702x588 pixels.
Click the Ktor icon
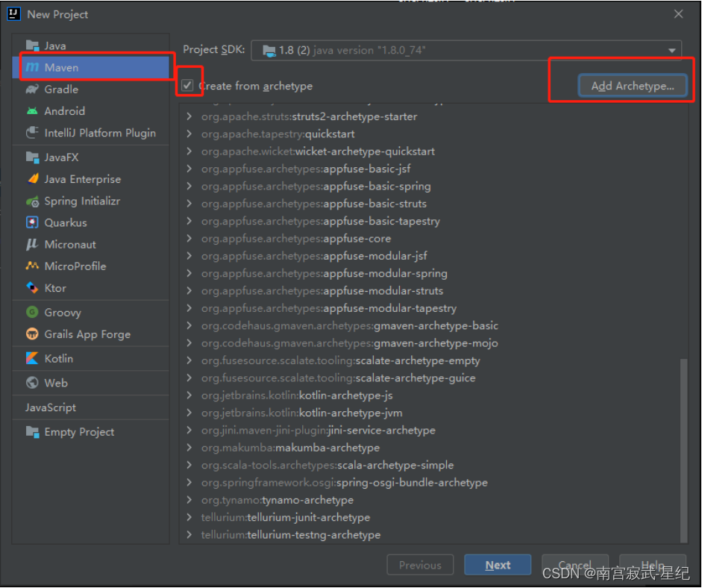(x=32, y=288)
